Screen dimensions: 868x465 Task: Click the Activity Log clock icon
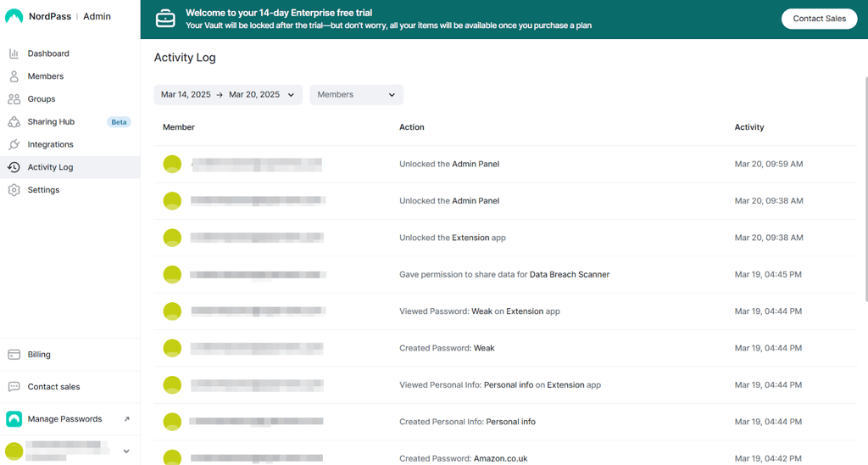pyautogui.click(x=14, y=167)
